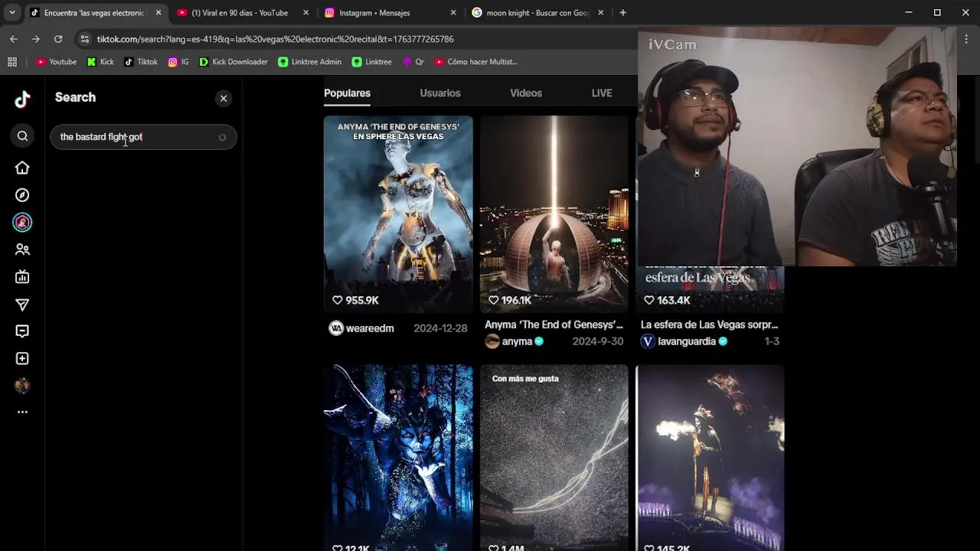Open the Kick Downloader bookmark

pos(233,62)
